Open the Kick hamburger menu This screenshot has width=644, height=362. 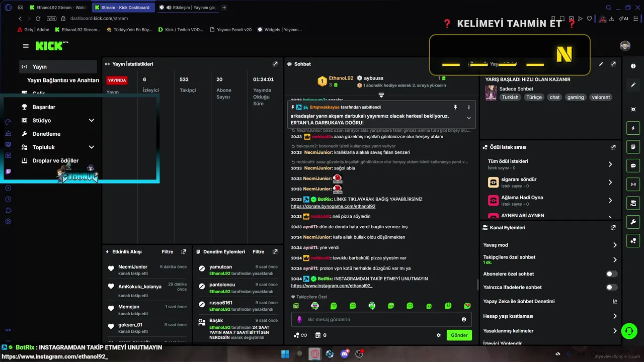[26, 46]
